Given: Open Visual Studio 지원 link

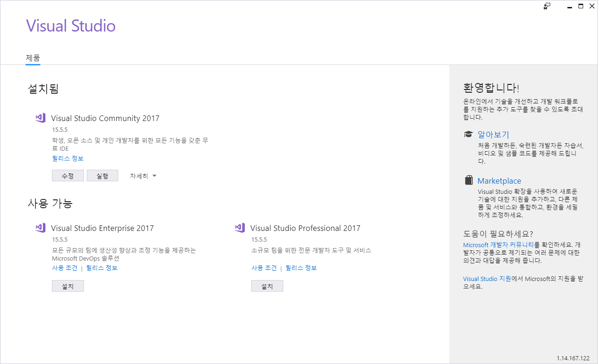Looking at the screenshot, I should (487, 279).
